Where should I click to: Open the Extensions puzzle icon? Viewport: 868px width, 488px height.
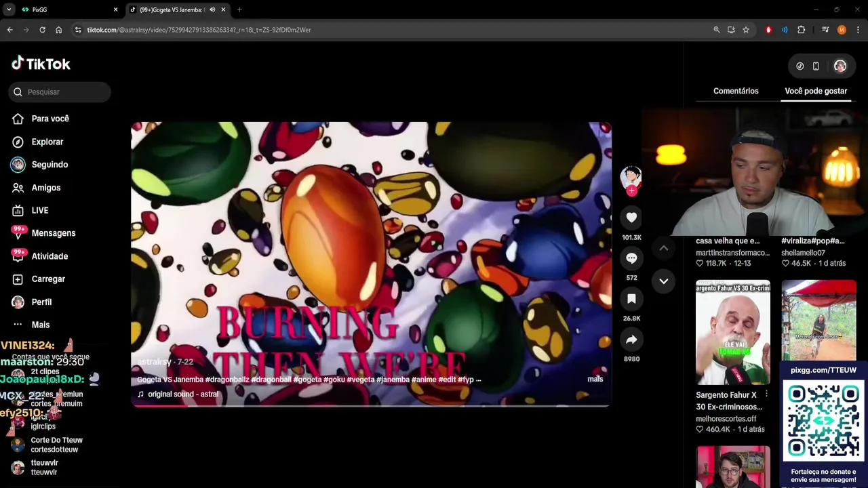click(801, 30)
